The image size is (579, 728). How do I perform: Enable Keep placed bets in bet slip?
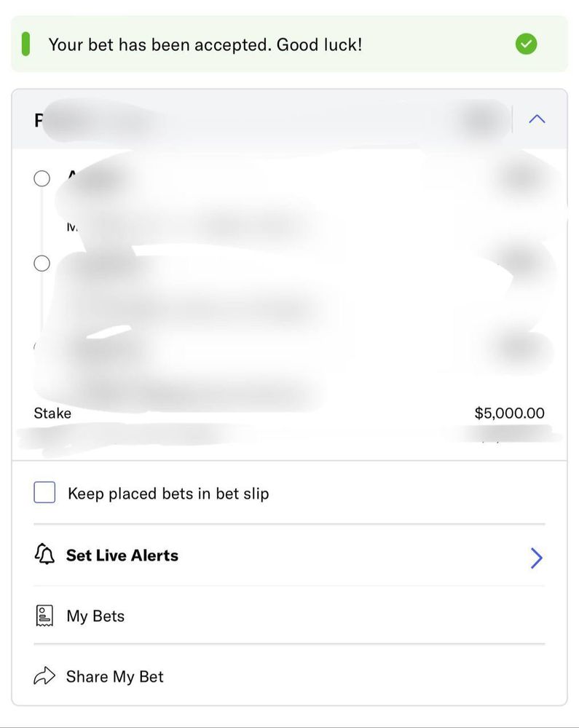pyautogui.click(x=44, y=494)
